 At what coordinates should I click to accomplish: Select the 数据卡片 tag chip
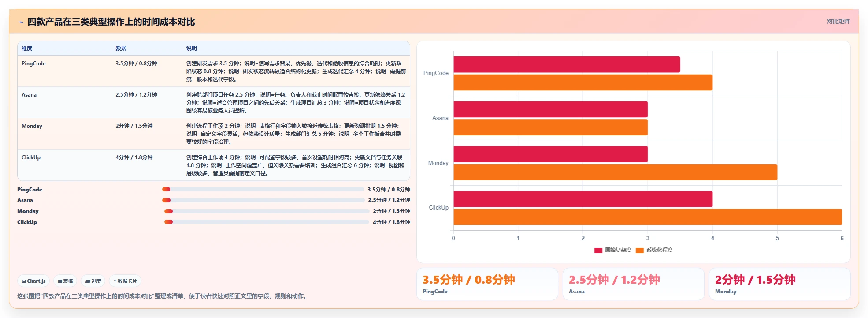(x=125, y=281)
